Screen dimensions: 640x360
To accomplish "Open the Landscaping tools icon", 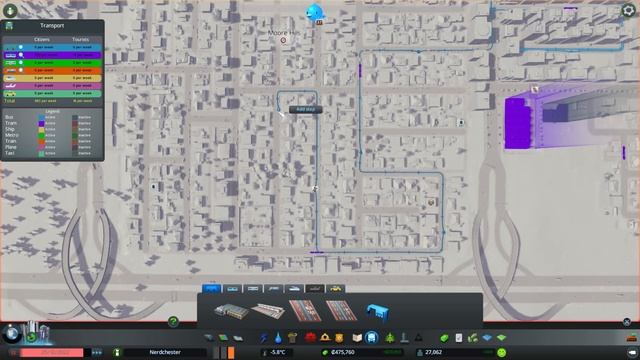I will 473,338.
